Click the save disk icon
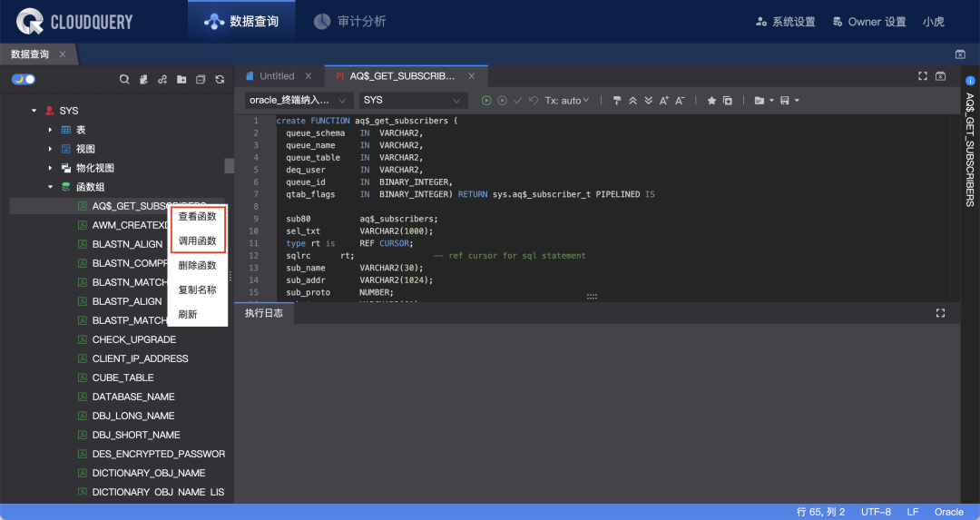 (784, 101)
